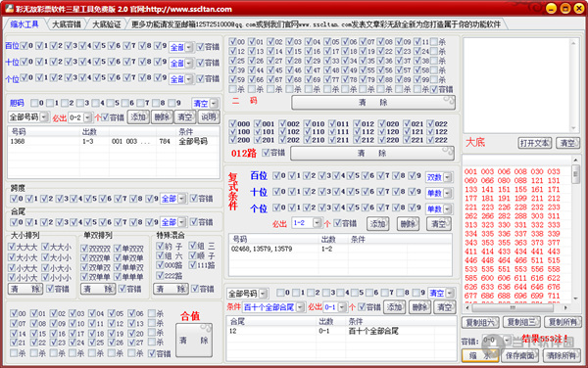Select the 1368 row in the 胆码 list
This screenshot has height=368, width=588.
pyautogui.click(x=114, y=141)
